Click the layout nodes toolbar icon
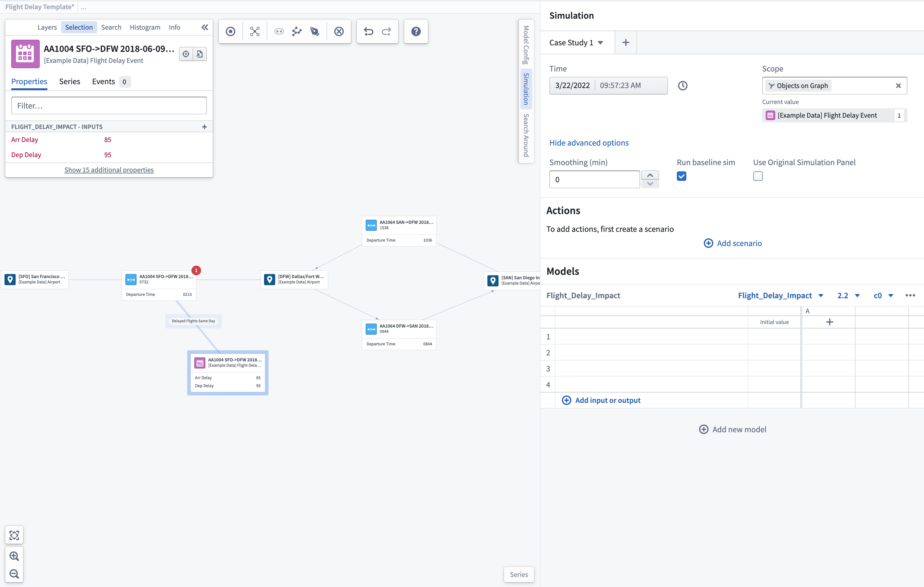Image resolution: width=924 pixels, height=587 pixels. 255,31
